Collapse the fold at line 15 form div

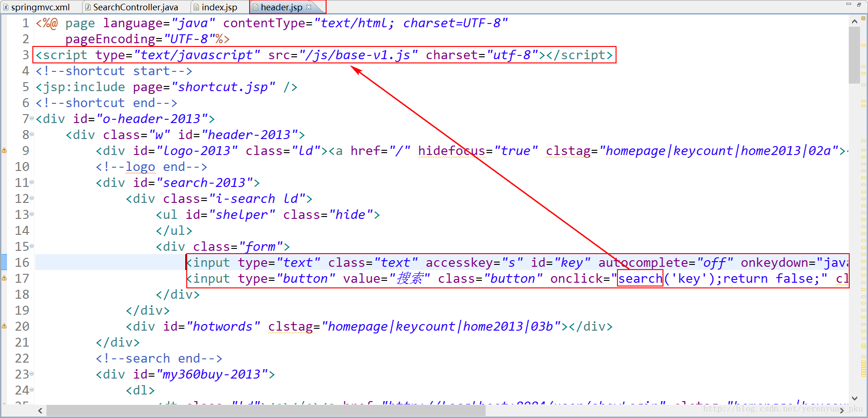coord(31,246)
